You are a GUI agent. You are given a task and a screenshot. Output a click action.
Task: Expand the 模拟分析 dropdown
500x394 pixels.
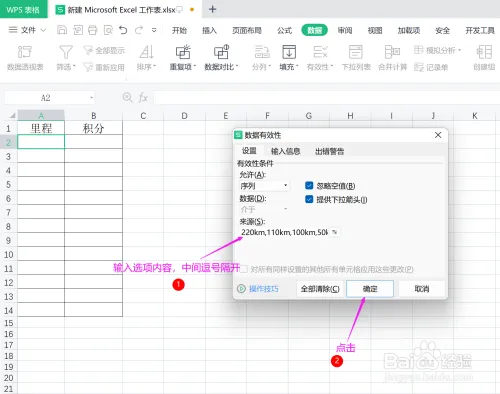coord(460,50)
